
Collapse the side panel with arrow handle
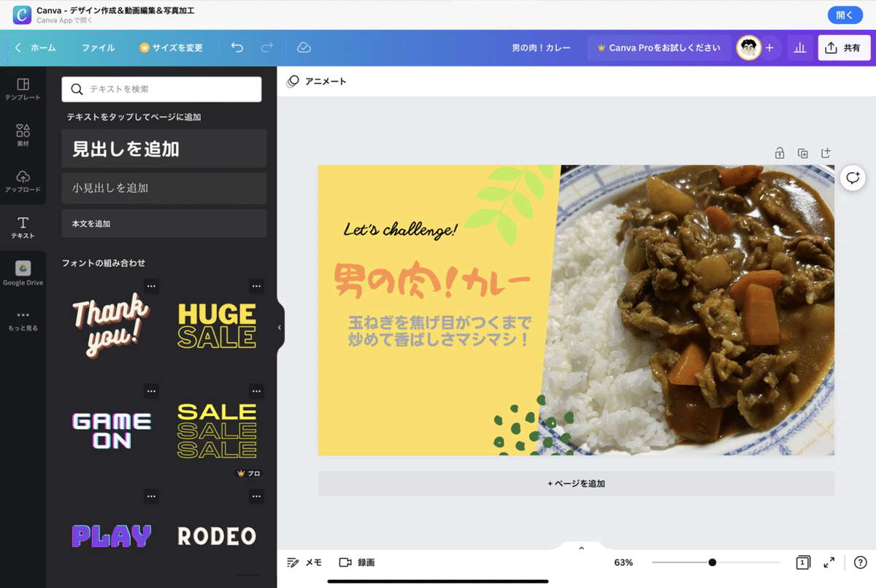[x=280, y=328]
